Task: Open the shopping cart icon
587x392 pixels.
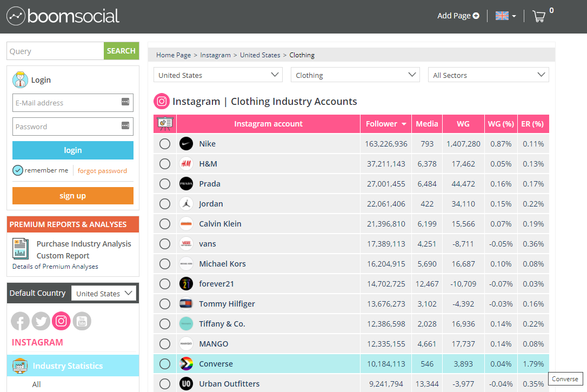Action: [x=539, y=16]
